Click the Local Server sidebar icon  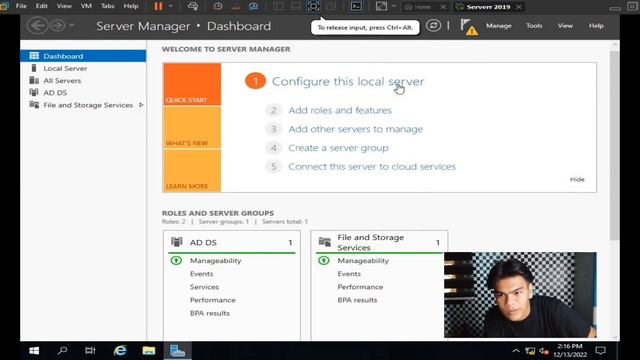(x=34, y=68)
